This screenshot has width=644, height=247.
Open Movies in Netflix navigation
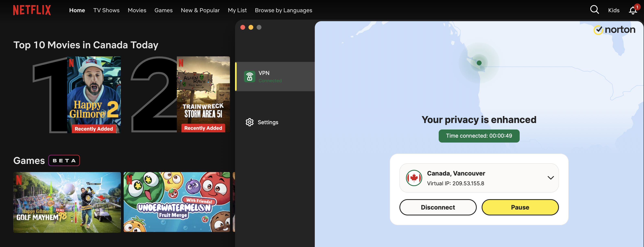(137, 10)
